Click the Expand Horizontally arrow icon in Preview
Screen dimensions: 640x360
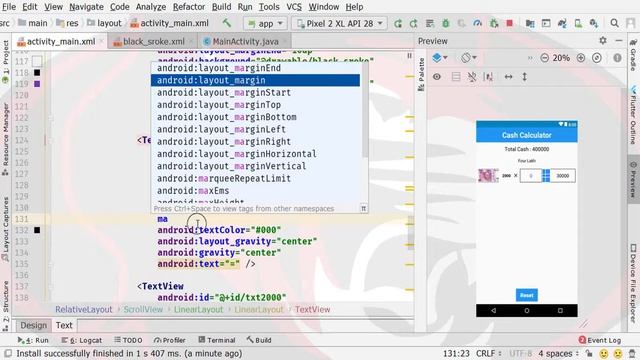click(x=508, y=76)
